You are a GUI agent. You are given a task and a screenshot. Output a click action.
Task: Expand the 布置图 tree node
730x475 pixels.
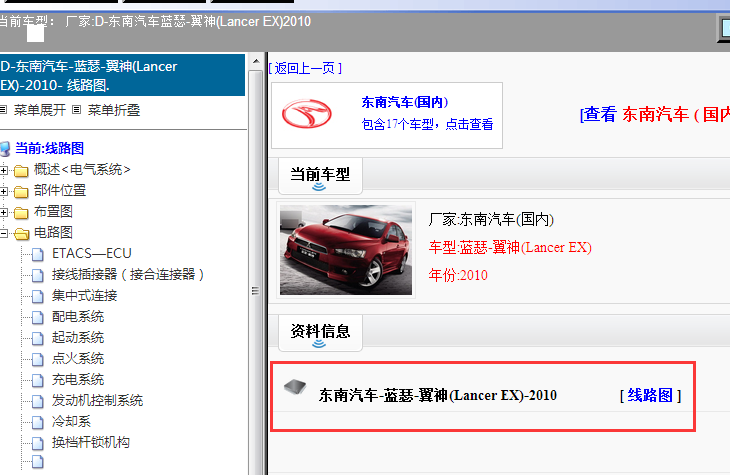click(3, 212)
